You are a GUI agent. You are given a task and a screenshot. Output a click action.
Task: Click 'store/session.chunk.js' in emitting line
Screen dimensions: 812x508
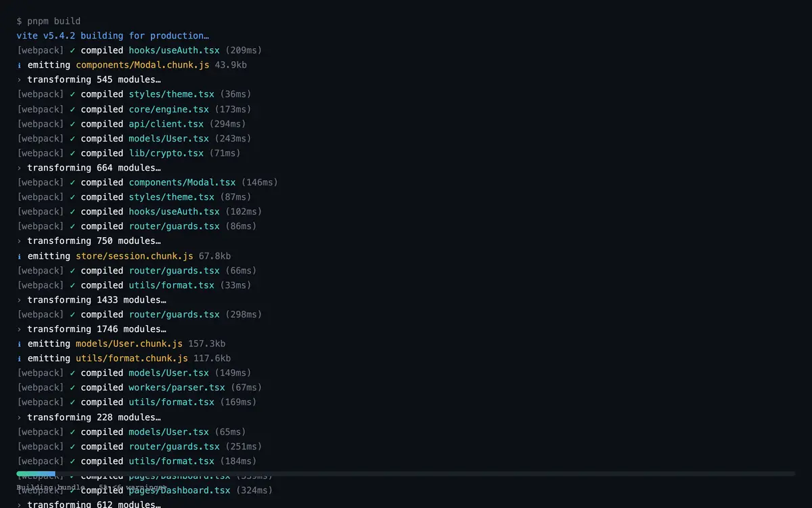coord(134,256)
